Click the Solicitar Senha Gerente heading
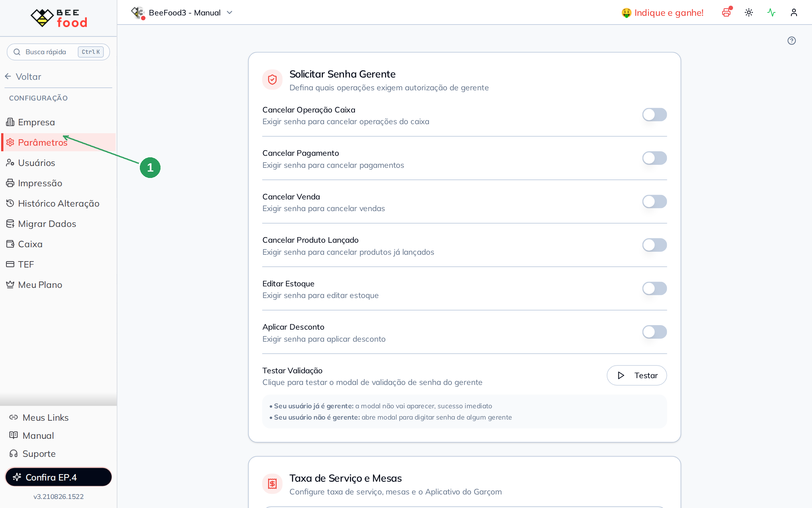 [342, 74]
